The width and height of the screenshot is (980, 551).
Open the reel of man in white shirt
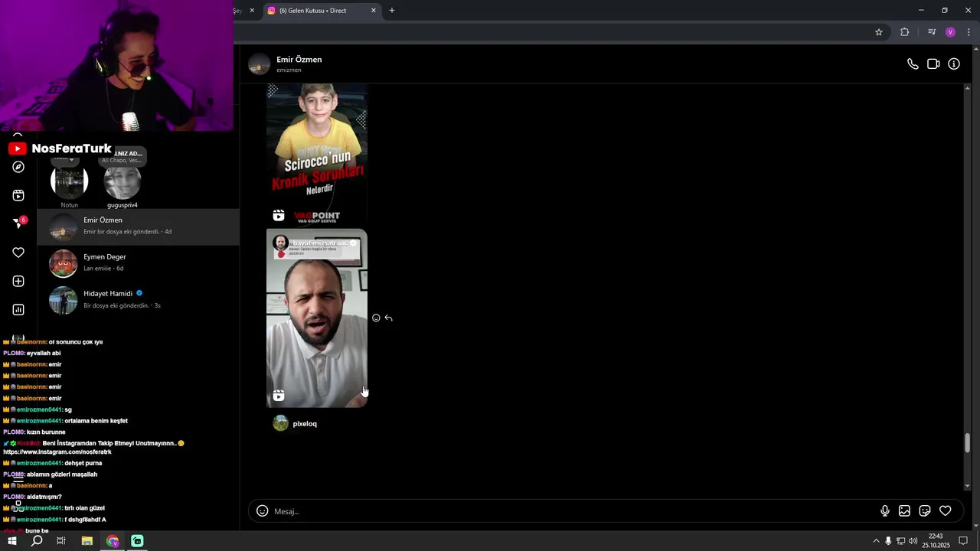(317, 318)
